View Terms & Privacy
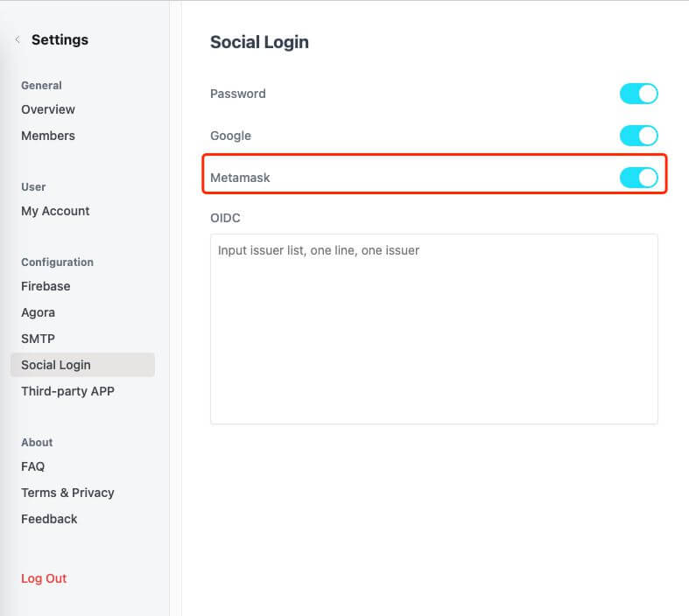Image resolution: width=689 pixels, height=616 pixels. coord(67,493)
